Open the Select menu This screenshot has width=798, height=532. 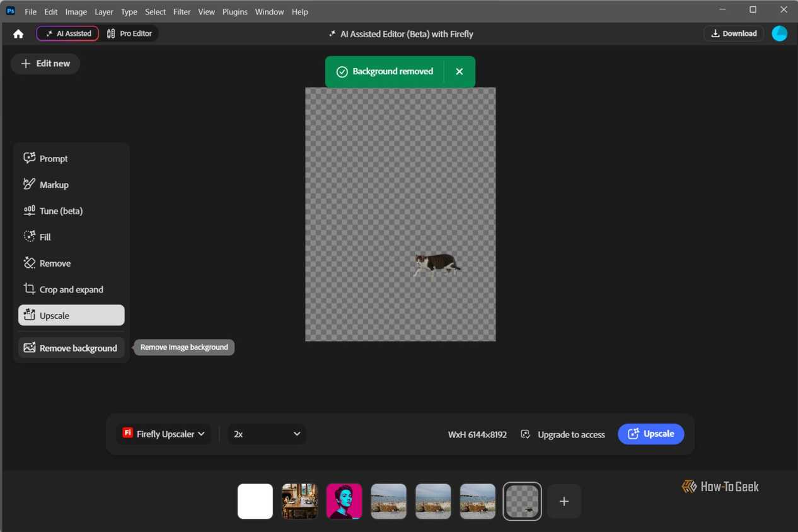point(155,11)
